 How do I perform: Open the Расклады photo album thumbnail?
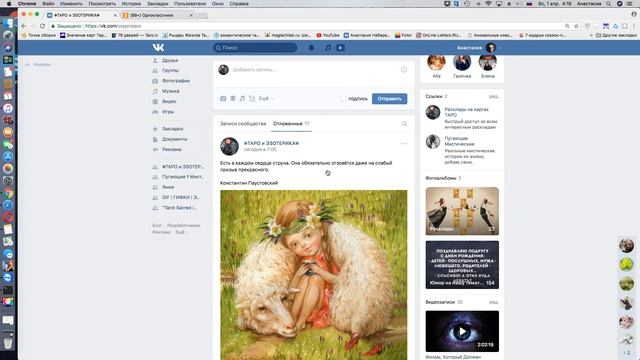(462, 211)
